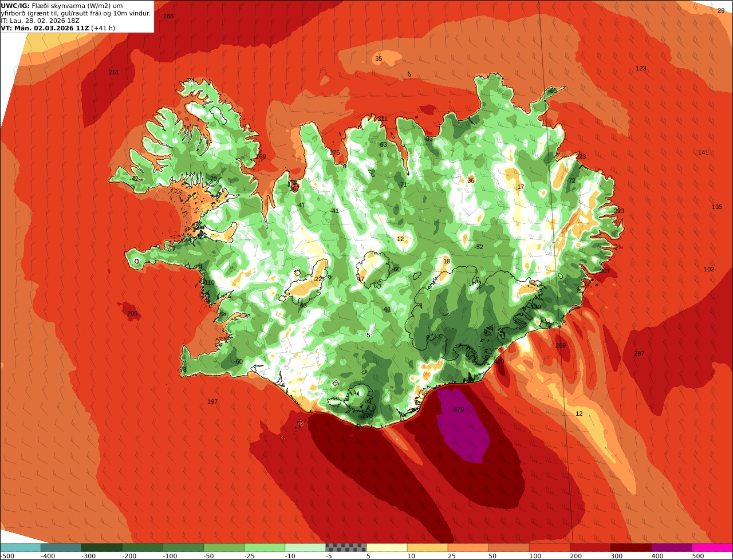Click the bright green swatch between -25 and -10

(265, 547)
